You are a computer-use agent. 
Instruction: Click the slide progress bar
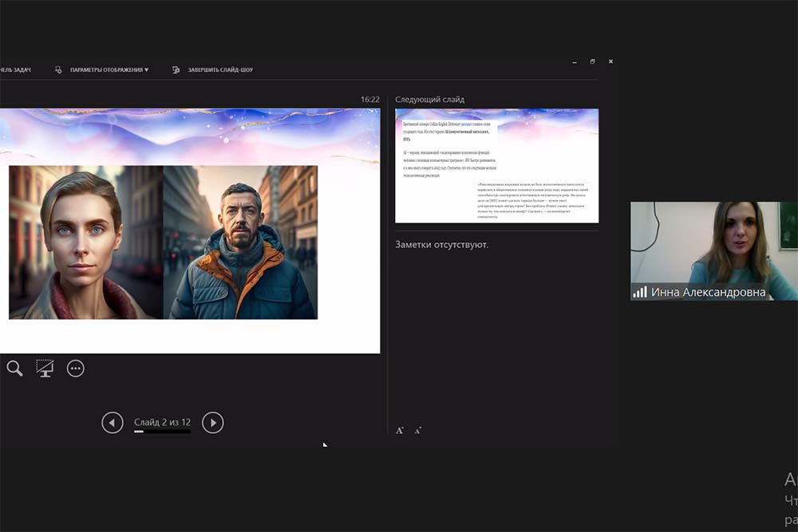(x=162, y=432)
